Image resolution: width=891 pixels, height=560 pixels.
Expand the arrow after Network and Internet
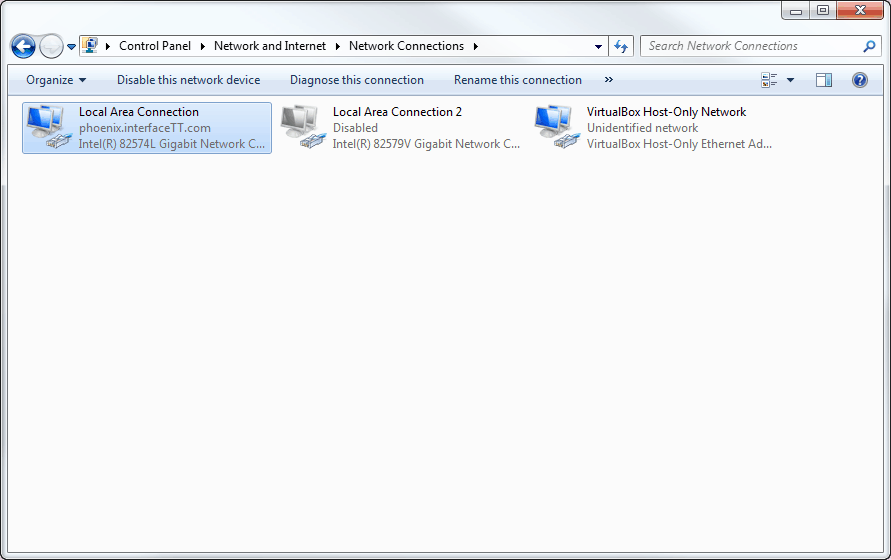pos(338,46)
